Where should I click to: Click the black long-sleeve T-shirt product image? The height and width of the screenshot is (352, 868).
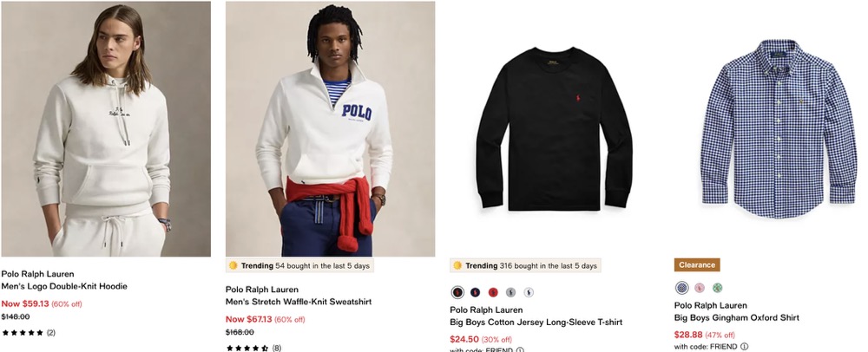pyautogui.click(x=554, y=128)
